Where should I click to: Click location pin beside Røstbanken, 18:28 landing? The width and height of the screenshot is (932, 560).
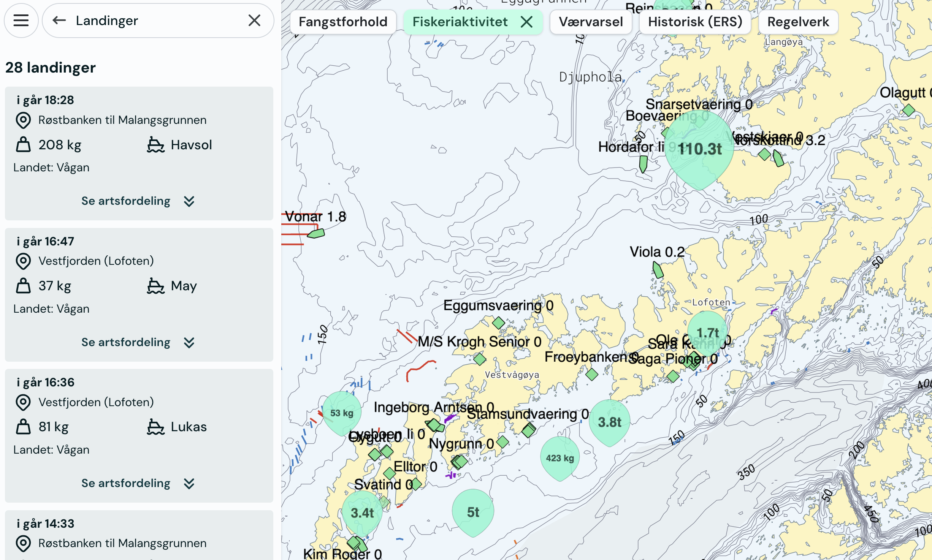(x=23, y=120)
